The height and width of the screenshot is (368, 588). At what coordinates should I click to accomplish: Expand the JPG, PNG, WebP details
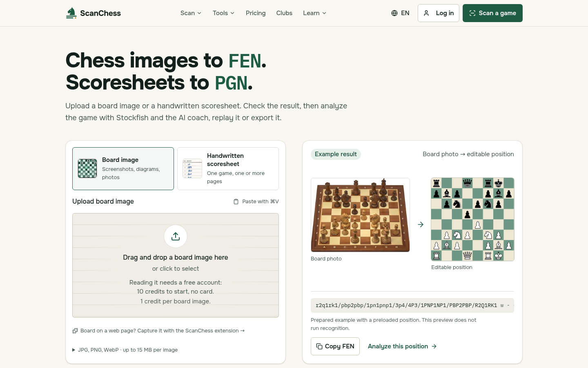125,350
